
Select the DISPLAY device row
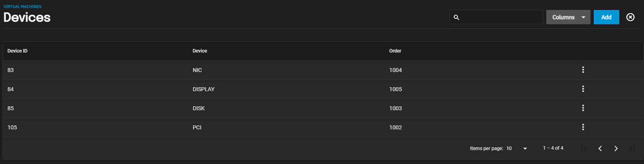click(x=323, y=89)
